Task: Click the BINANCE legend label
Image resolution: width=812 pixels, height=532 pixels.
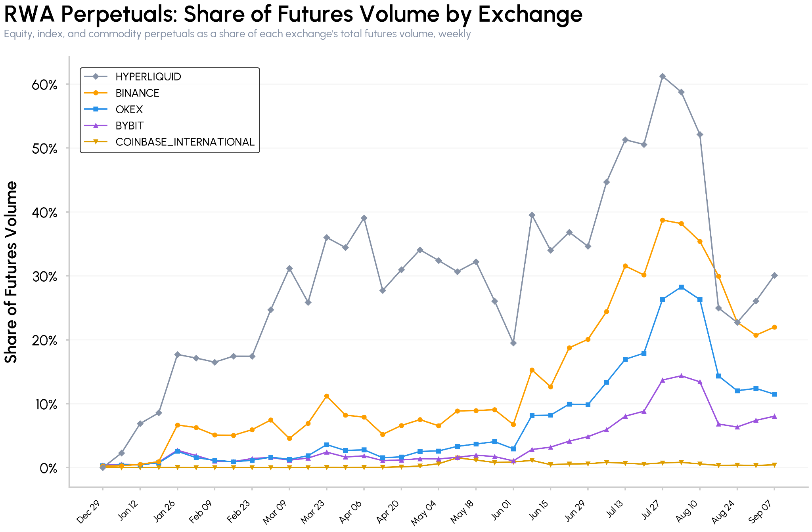Action: tap(137, 93)
